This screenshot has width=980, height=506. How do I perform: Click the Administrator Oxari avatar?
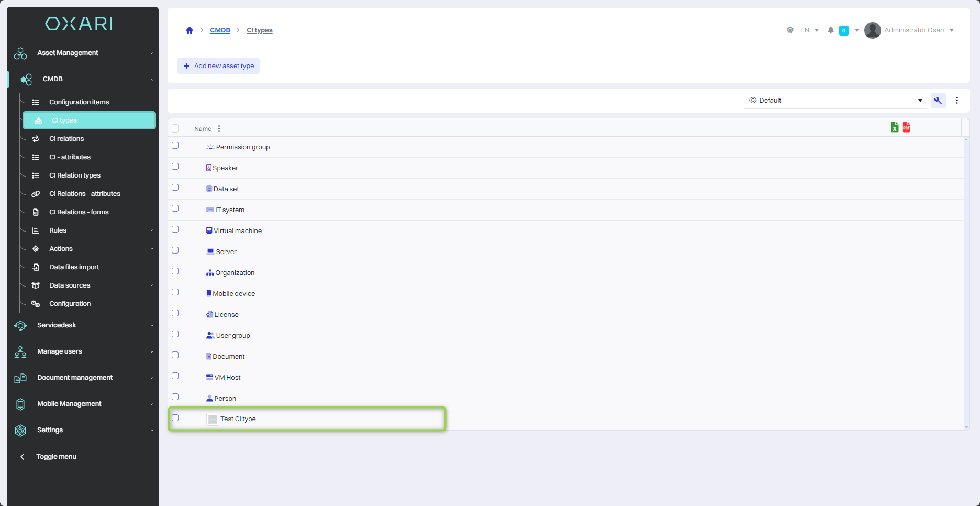coord(872,30)
